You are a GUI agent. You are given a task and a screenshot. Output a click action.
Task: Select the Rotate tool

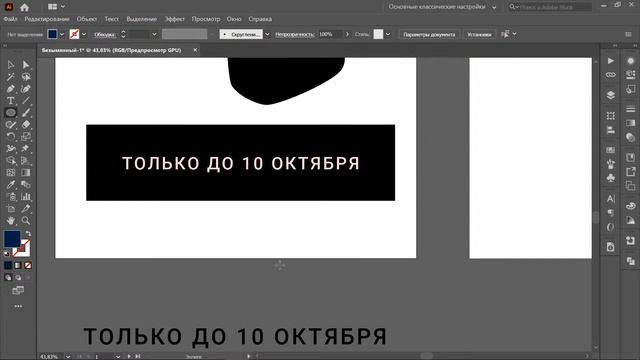(11, 136)
